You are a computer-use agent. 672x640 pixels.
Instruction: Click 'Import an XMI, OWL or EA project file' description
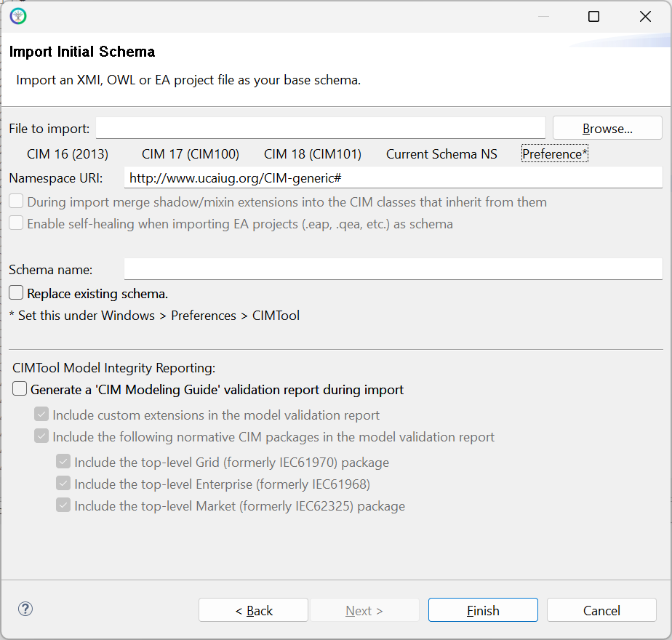(x=188, y=80)
